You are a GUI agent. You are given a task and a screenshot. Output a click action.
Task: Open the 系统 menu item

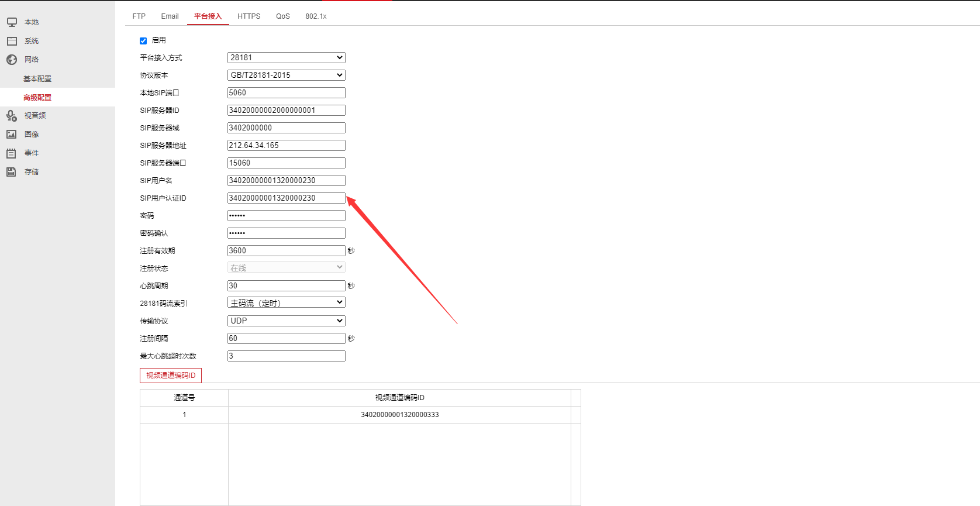[x=32, y=41]
